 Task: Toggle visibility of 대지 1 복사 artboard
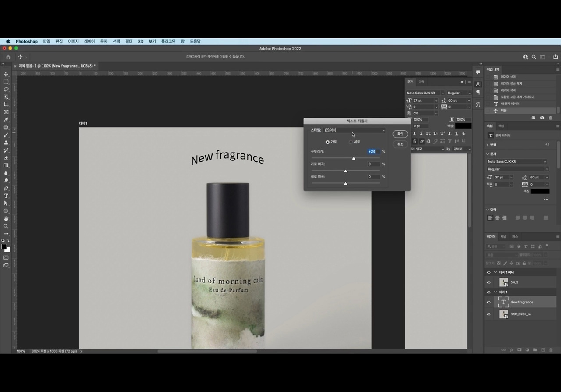[x=489, y=272]
